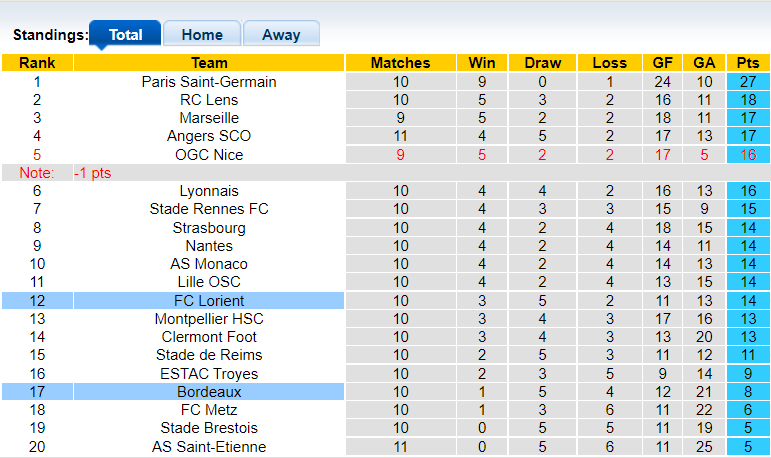
Task: Click OGC Nice team entry
Action: pos(209,155)
